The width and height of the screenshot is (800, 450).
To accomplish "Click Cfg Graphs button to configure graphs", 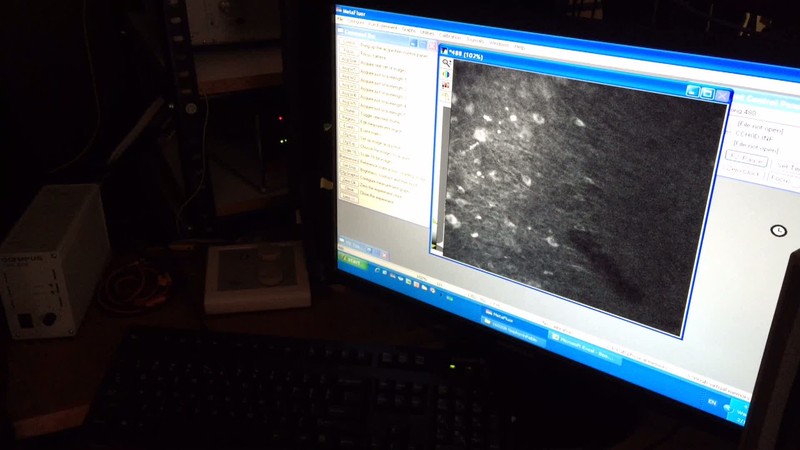I will [x=349, y=176].
